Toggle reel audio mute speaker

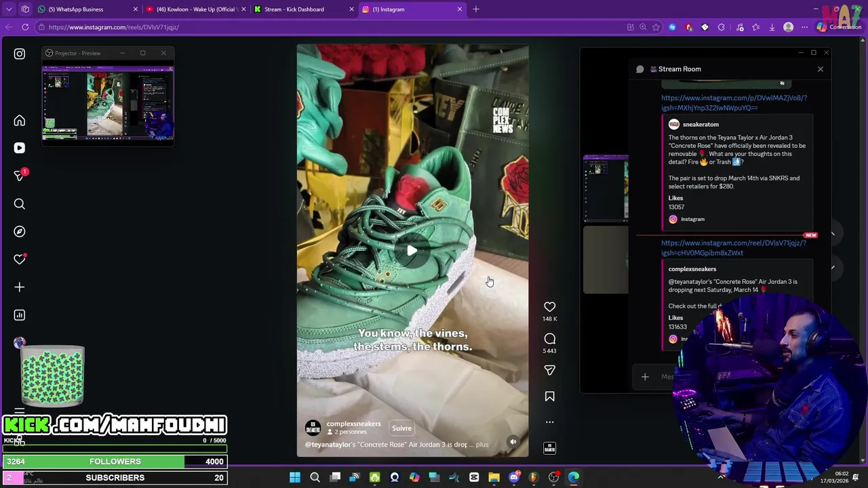coord(513,442)
